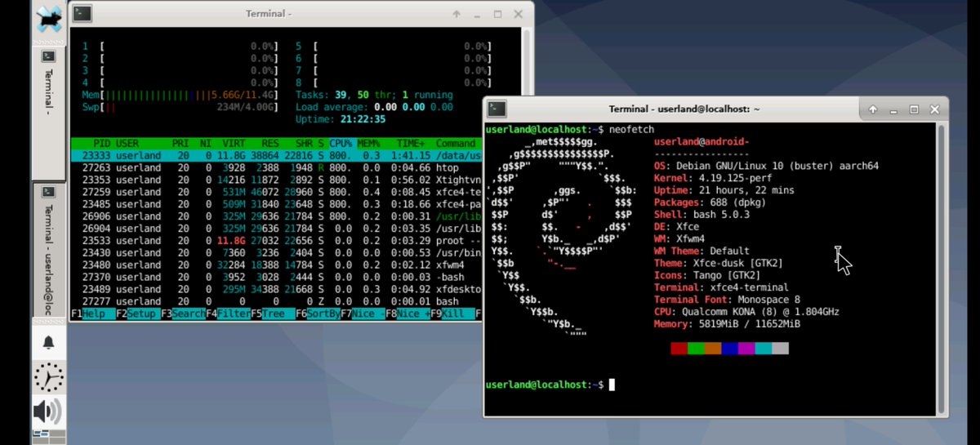The image size is (980, 445).
Task: Select process row with PID 23430
Action: click(277, 252)
